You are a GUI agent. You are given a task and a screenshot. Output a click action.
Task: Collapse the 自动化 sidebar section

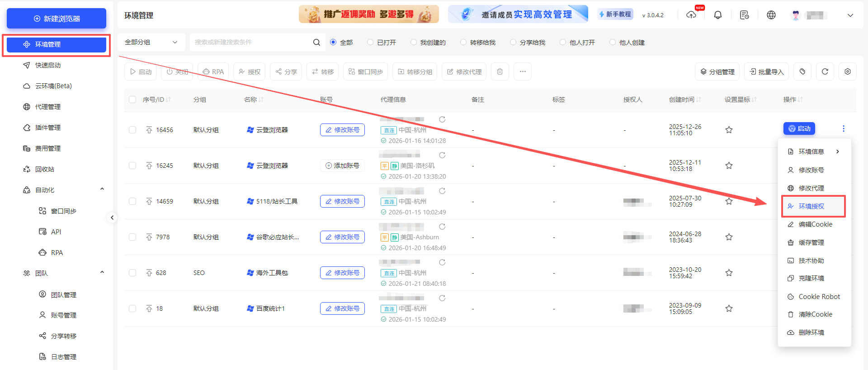[x=102, y=190]
